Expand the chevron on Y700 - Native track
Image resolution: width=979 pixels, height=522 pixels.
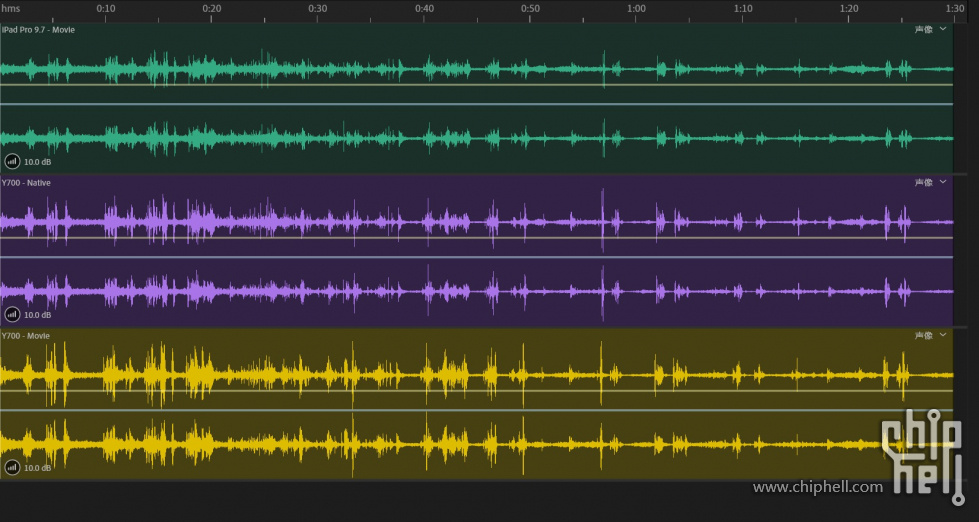943,182
